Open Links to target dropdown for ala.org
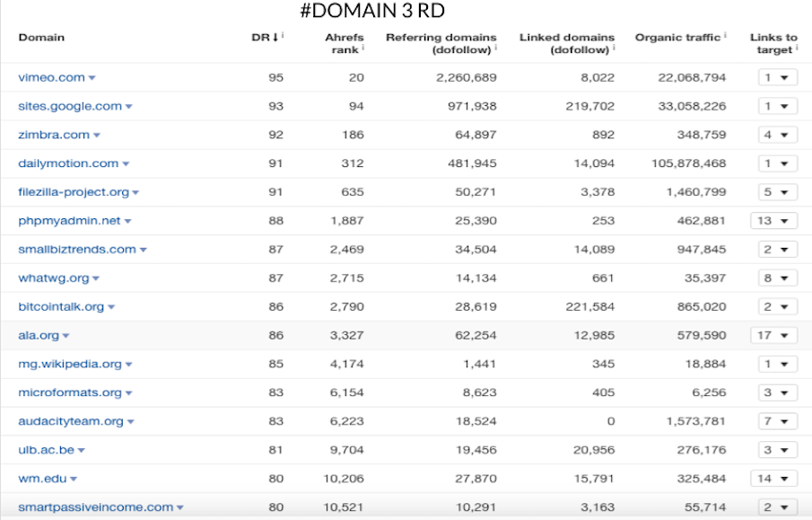 [x=773, y=336]
